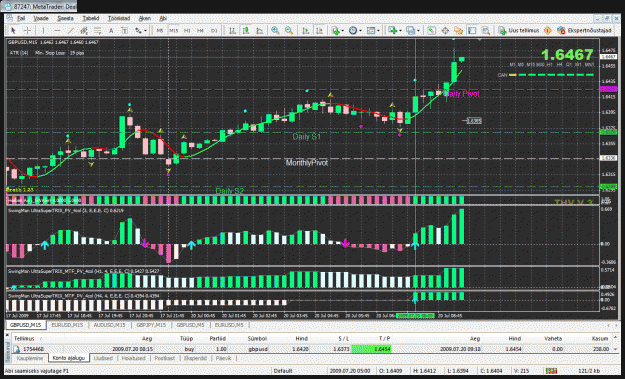
Task: Sort history by Tellimus column
Action: 24,338
